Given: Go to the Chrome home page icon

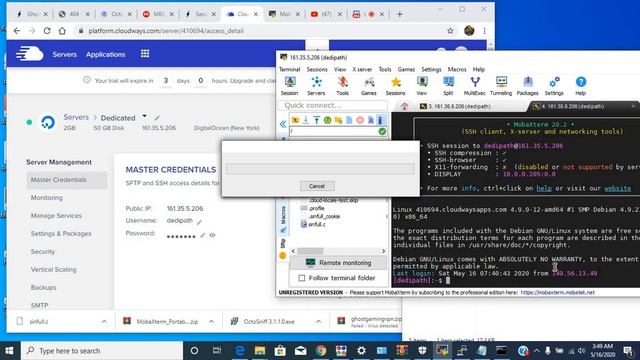Looking at the screenshot, I should point(62,31).
